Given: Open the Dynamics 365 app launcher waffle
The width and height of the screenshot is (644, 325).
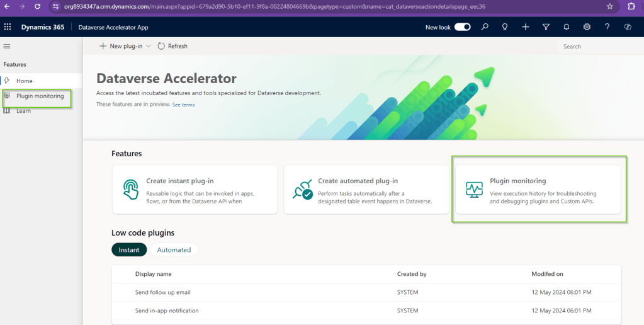Looking at the screenshot, I should point(8,27).
